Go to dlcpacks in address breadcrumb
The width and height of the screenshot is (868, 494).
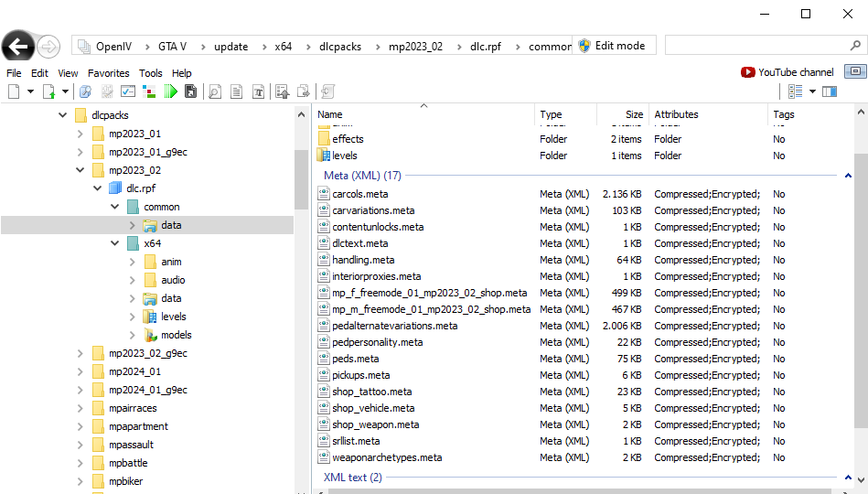coord(340,47)
